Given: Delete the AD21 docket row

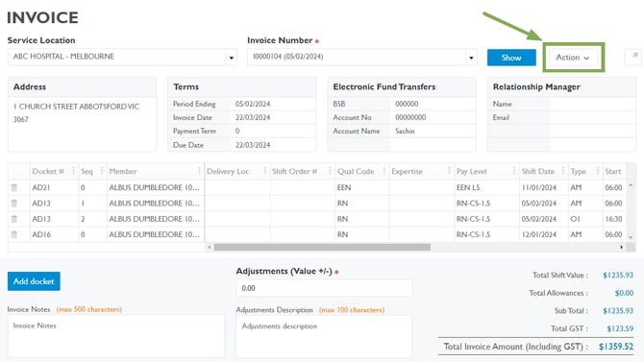Looking at the screenshot, I should (x=14, y=187).
